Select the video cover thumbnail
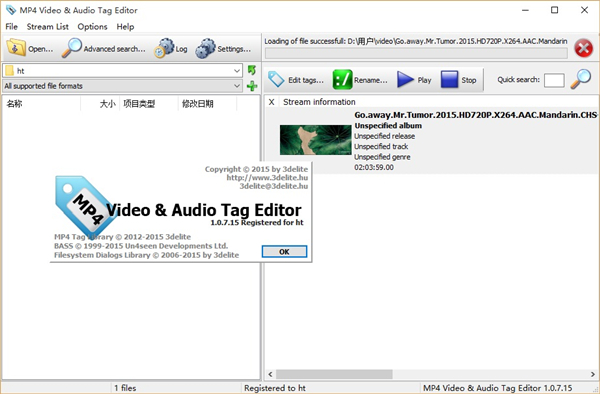The image size is (600, 394). (x=315, y=140)
